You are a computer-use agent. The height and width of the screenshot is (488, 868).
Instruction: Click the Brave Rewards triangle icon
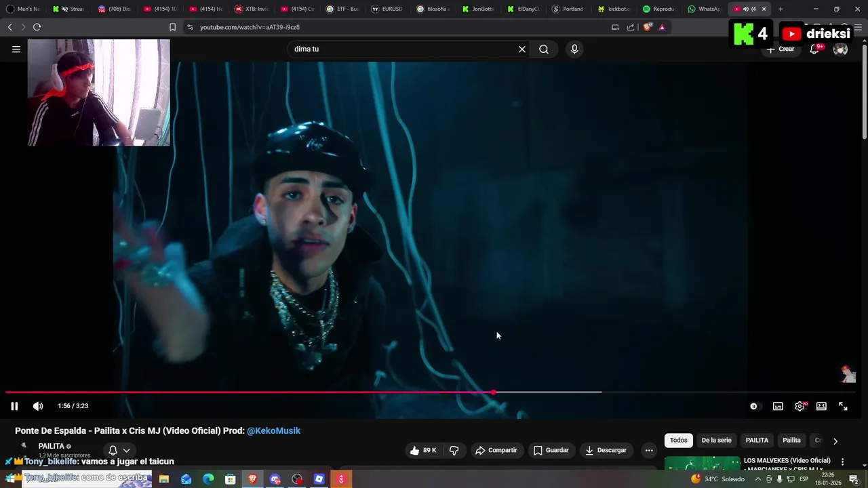tap(662, 27)
